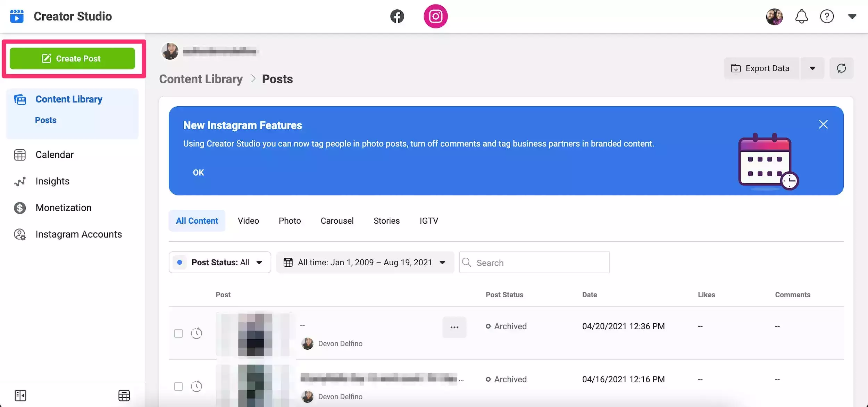The width and height of the screenshot is (868, 407).
Task: Click Archived status on 04/16/2021 row
Action: pyautogui.click(x=506, y=379)
